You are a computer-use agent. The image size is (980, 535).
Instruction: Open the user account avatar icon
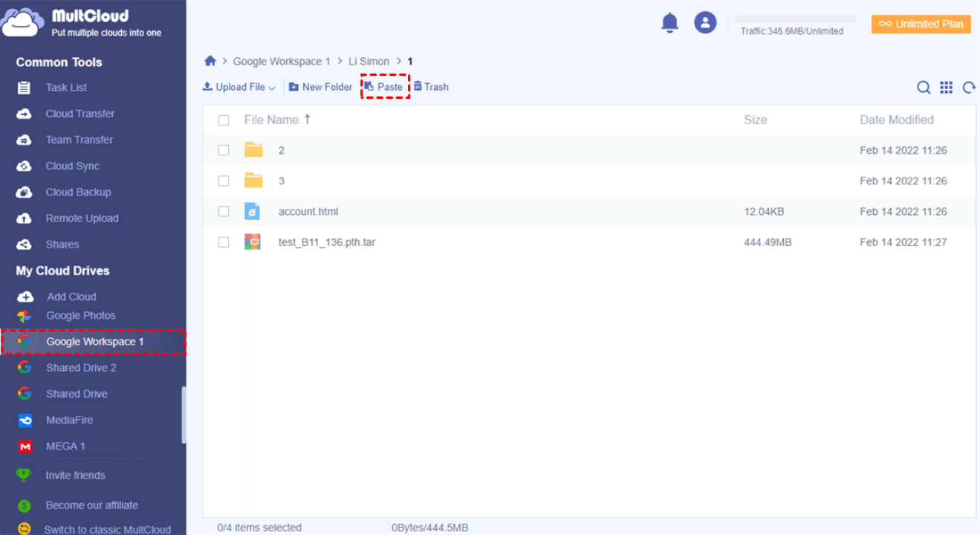[704, 22]
